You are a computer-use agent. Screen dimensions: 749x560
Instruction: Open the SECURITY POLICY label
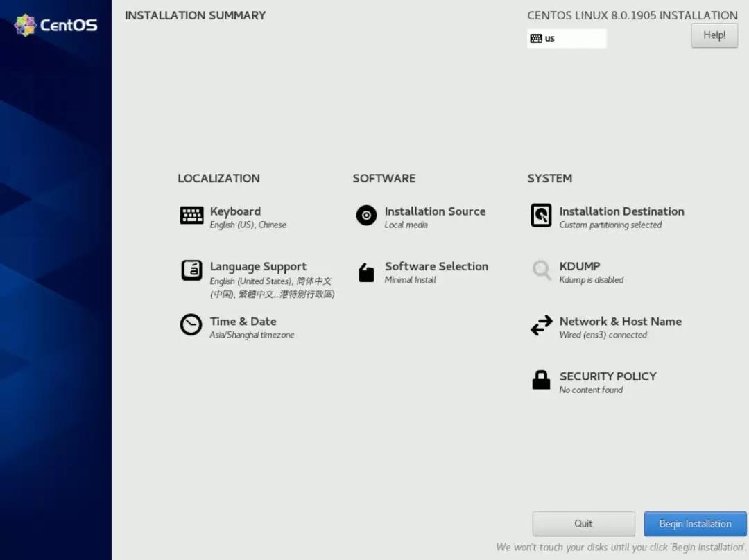[x=608, y=376]
